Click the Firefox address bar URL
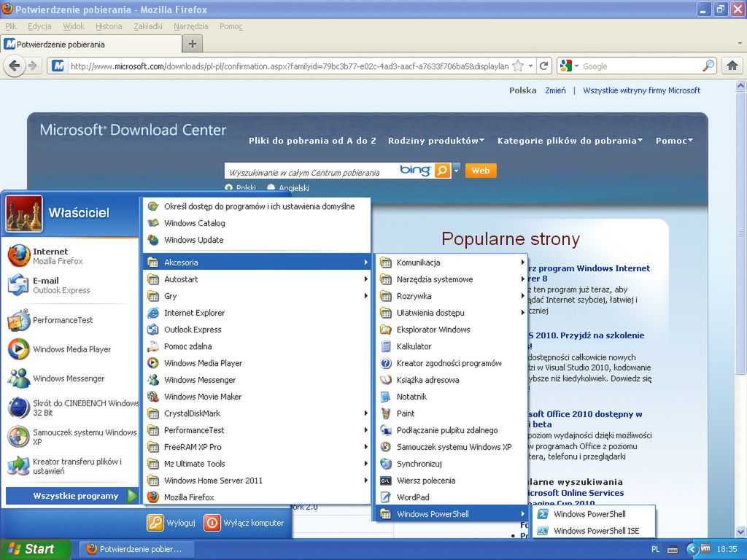The width and height of the screenshot is (747, 560). coord(289,66)
